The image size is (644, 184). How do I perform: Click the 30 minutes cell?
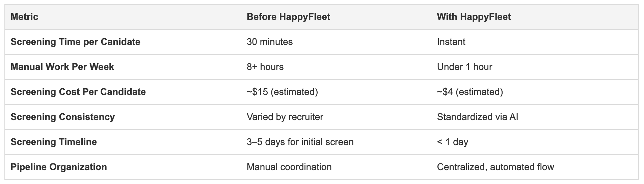point(269,42)
